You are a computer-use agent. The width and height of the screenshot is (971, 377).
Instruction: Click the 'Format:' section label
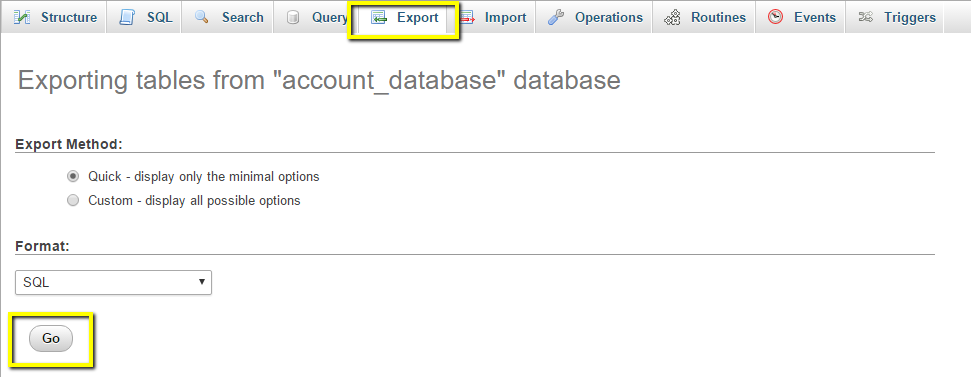point(42,246)
